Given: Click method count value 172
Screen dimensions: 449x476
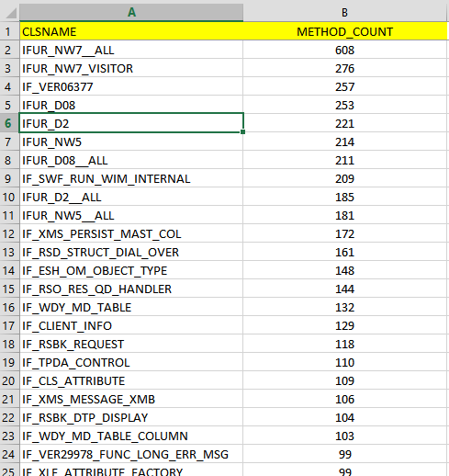Looking at the screenshot, I should [x=345, y=233].
